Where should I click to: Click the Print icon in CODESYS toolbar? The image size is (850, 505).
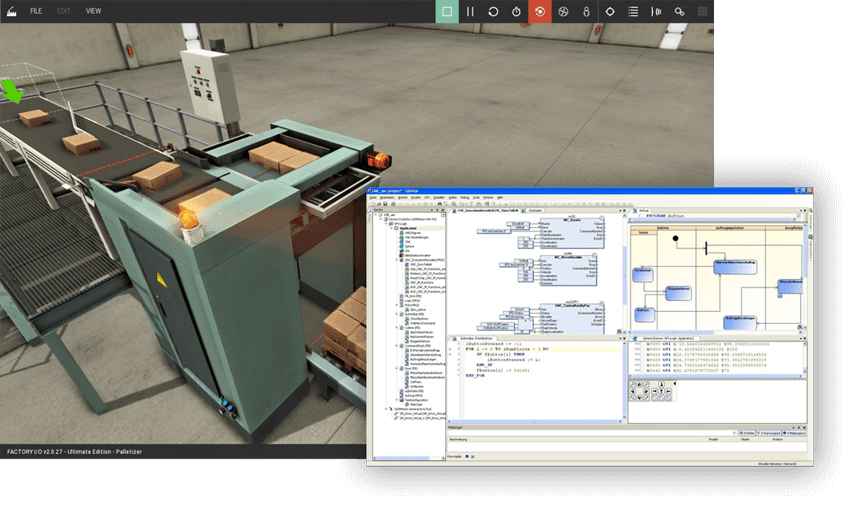click(393, 204)
